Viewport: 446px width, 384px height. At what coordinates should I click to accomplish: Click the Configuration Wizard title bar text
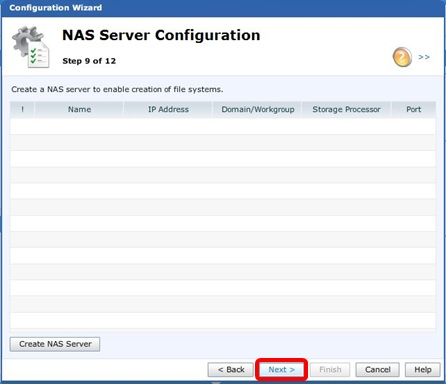56,8
